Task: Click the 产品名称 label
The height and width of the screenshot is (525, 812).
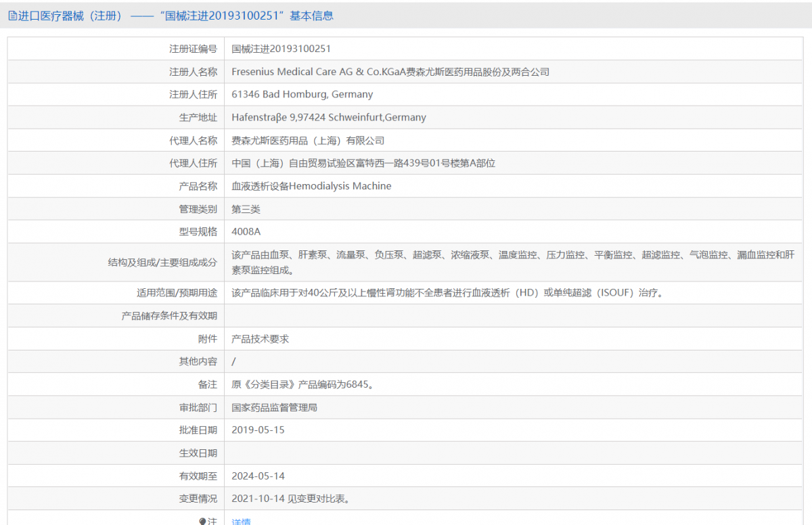Action: (198, 186)
